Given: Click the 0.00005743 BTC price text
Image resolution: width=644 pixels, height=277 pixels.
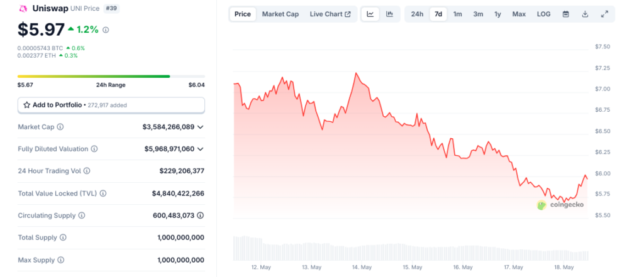Looking at the screenshot, I should 40,48.
